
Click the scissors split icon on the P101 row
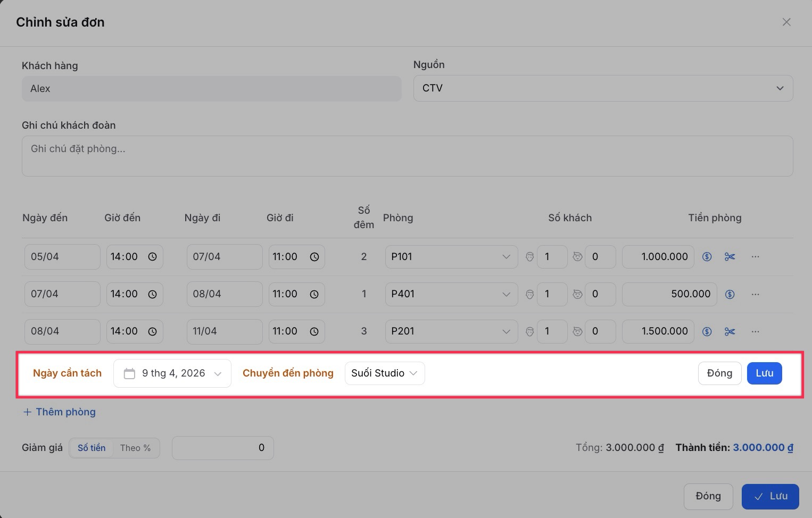pos(730,257)
